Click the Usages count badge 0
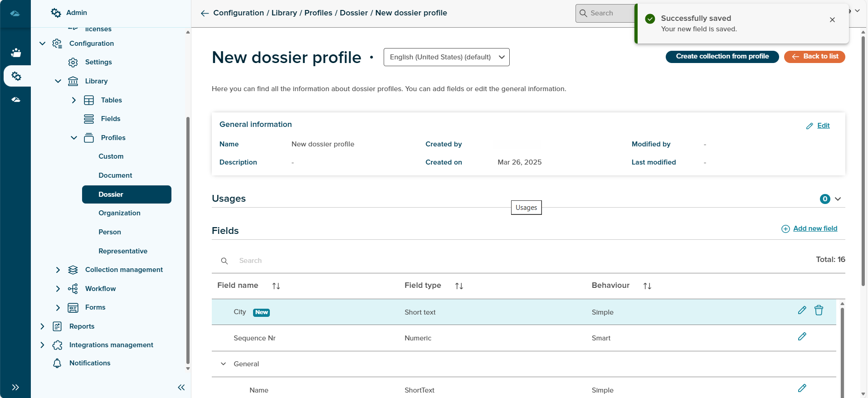The height and width of the screenshot is (398, 868). (x=825, y=199)
